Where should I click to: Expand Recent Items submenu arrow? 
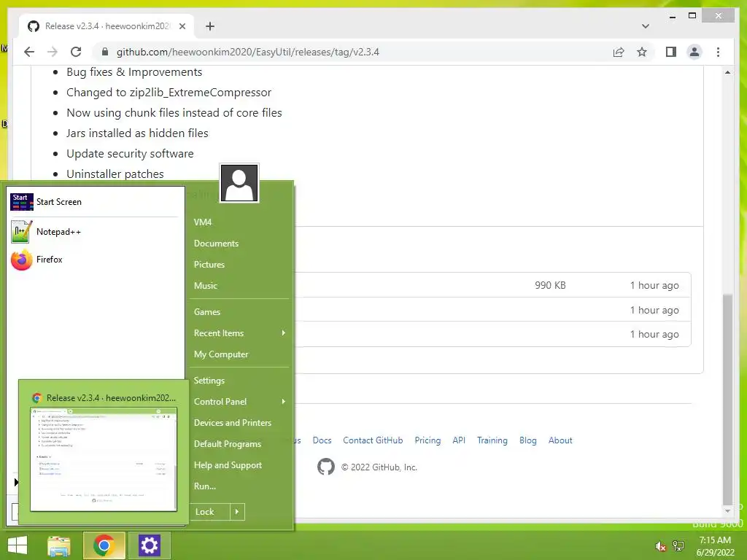(x=284, y=332)
